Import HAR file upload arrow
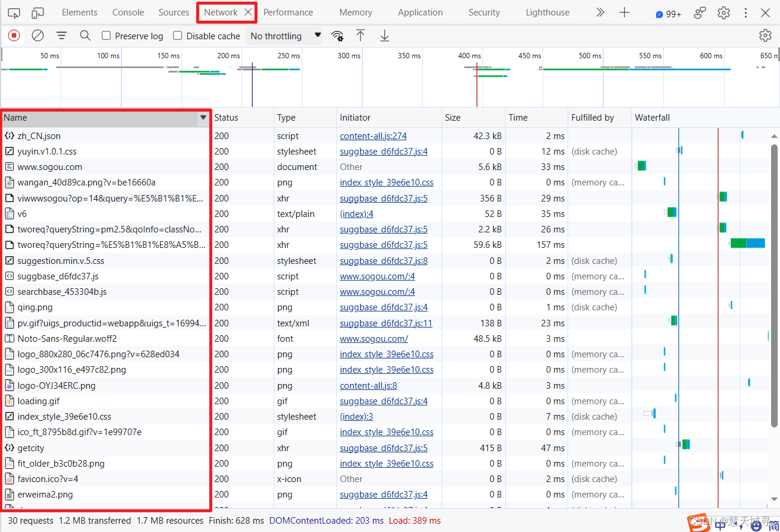This screenshot has height=532, width=780. [361, 36]
